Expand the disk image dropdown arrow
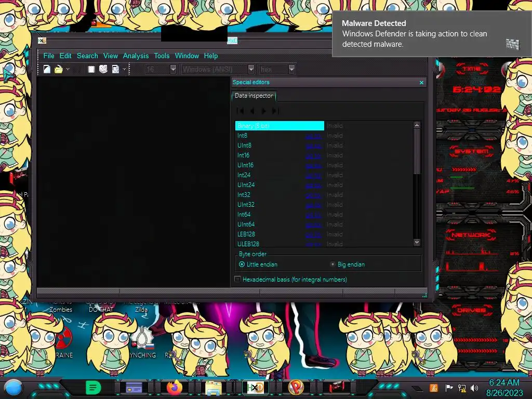532x399 pixels. (x=124, y=69)
